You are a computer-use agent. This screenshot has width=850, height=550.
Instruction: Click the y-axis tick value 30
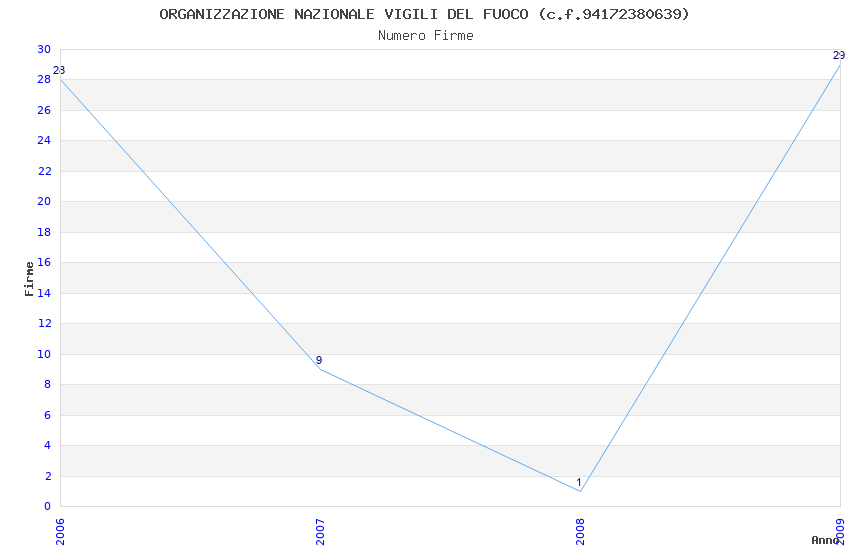click(44, 49)
